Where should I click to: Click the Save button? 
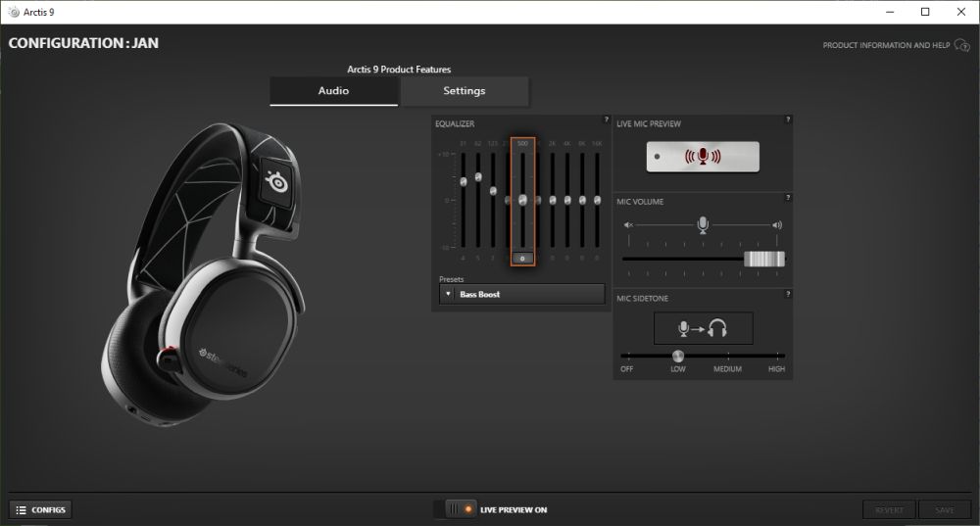click(x=945, y=509)
